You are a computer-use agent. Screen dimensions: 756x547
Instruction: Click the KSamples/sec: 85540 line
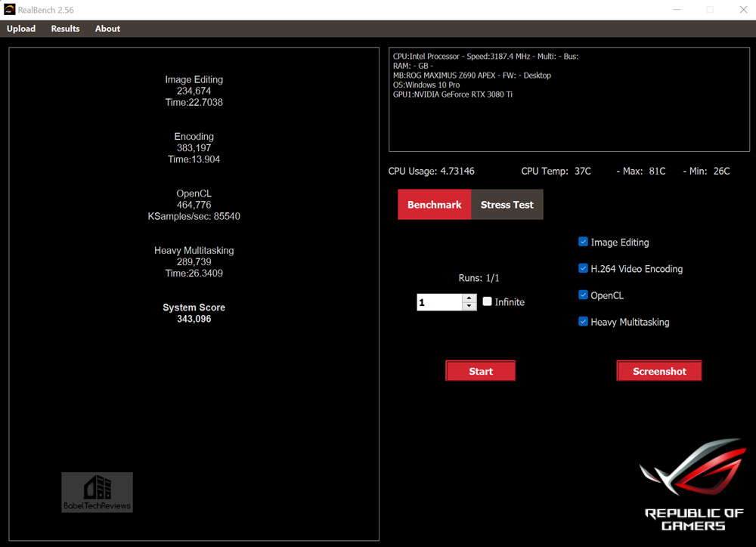click(194, 216)
